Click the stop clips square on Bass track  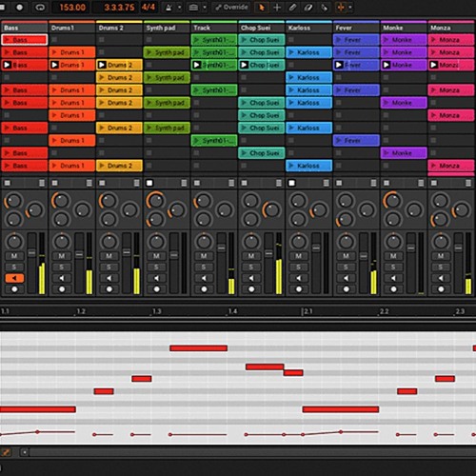(x=8, y=183)
